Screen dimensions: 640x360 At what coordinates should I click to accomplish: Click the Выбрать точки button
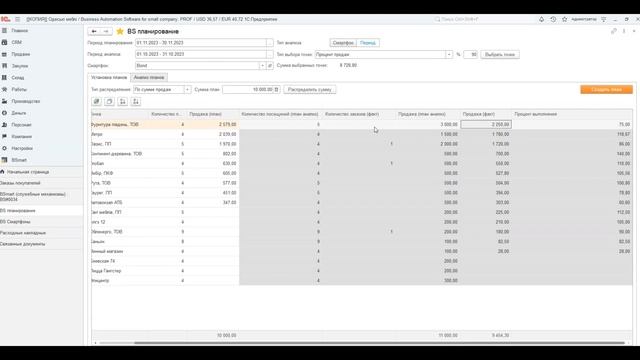click(x=500, y=54)
